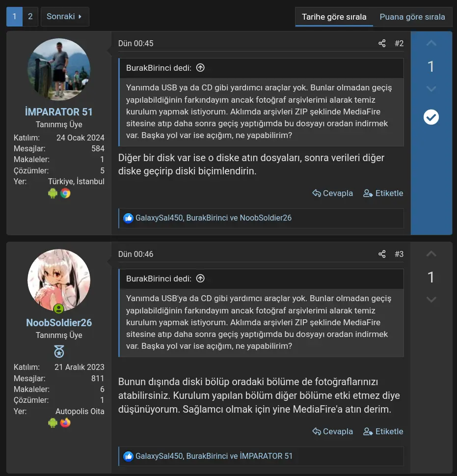Open the #2 post permalink
Screen dimensions: 457x476
tap(399, 43)
